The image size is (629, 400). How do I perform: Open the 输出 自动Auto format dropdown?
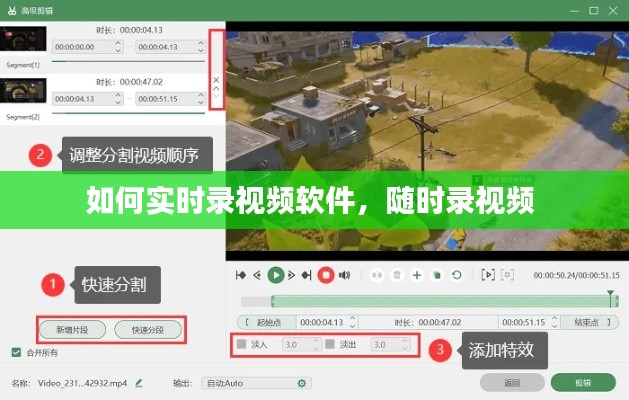[255, 383]
